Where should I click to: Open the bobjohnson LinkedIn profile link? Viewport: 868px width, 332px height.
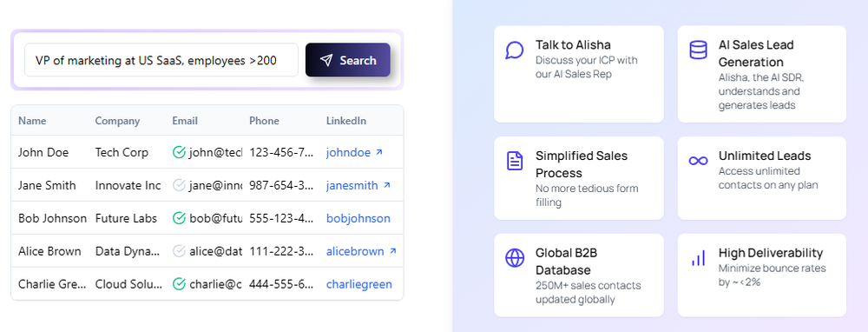[358, 218]
